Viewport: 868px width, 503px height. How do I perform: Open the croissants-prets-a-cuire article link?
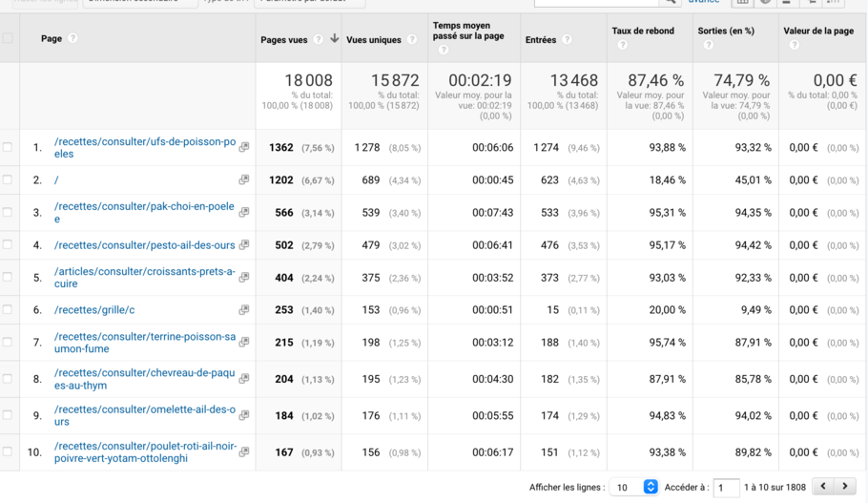pyautogui.click(x=144, y=278)
